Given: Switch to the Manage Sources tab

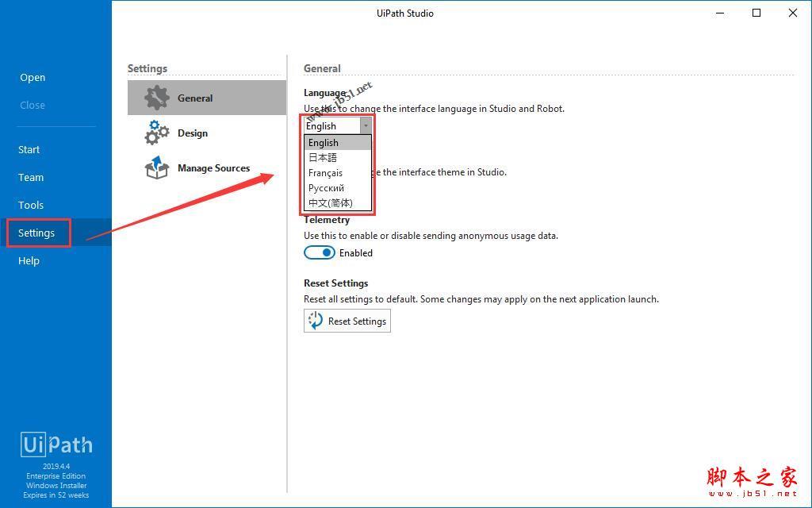Looking at the screenshot, I should point(207,167).
